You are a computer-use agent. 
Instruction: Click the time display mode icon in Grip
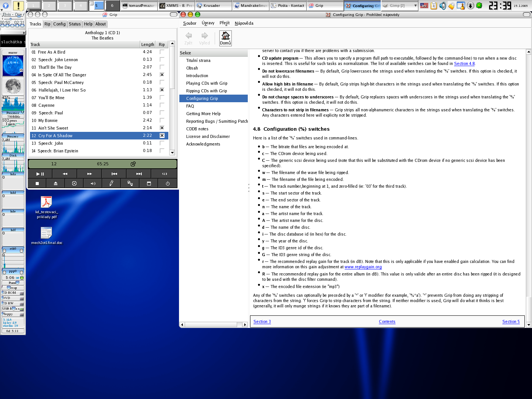pyautogui.click(x=133, y=164)
